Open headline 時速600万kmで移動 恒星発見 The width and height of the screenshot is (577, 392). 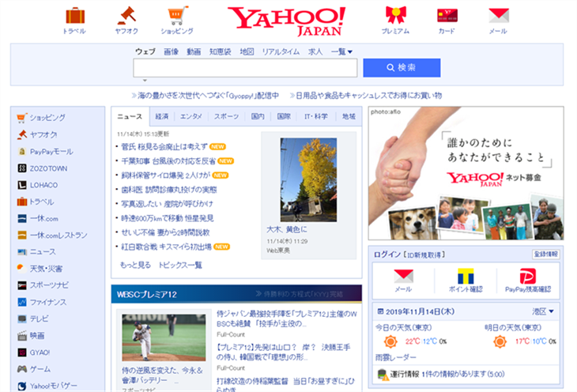point(168,218)
